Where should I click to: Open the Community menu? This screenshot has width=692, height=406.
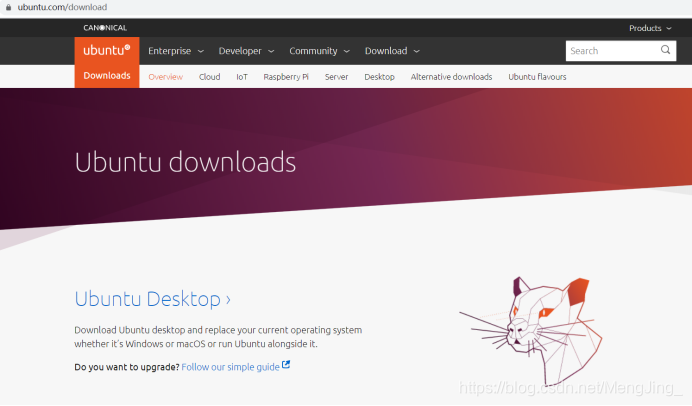coord(320,51)
